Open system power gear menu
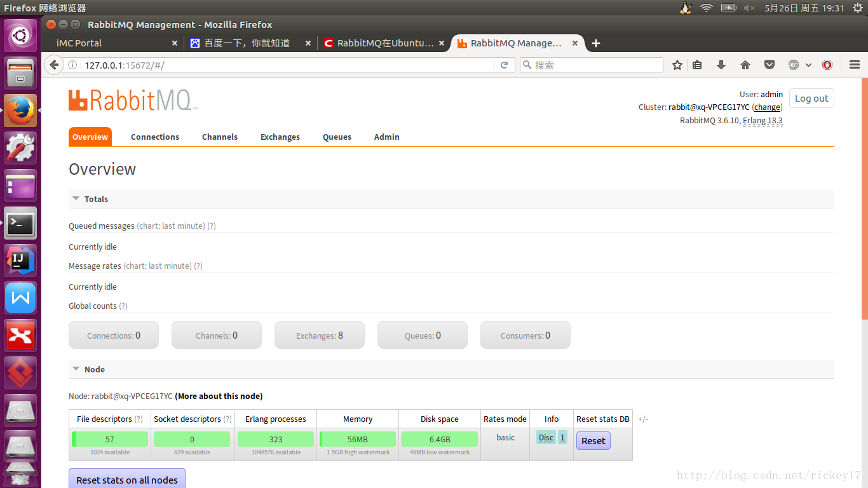This screenshot has height=488, width=868. point(857,8)
